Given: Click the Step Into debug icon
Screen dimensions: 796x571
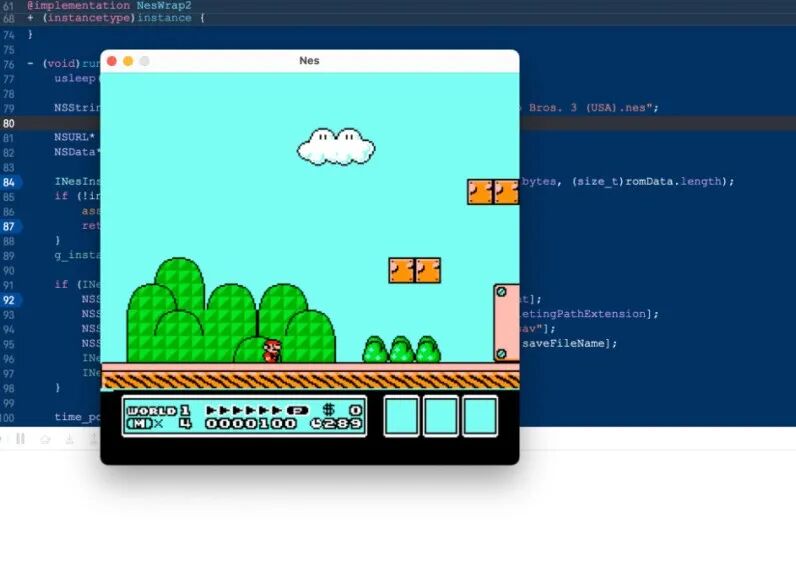Looking at the screenshot, I should (70, 439).
